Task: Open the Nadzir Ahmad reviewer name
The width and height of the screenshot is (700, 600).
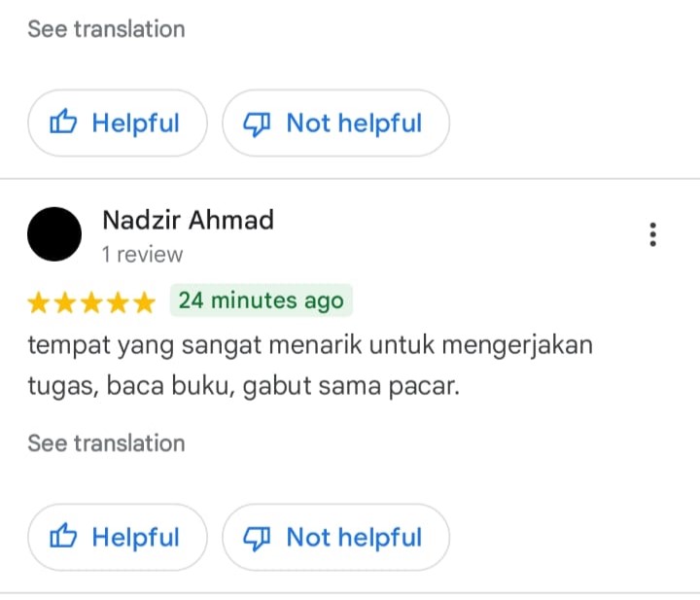Action: click(x=188, y=220)
